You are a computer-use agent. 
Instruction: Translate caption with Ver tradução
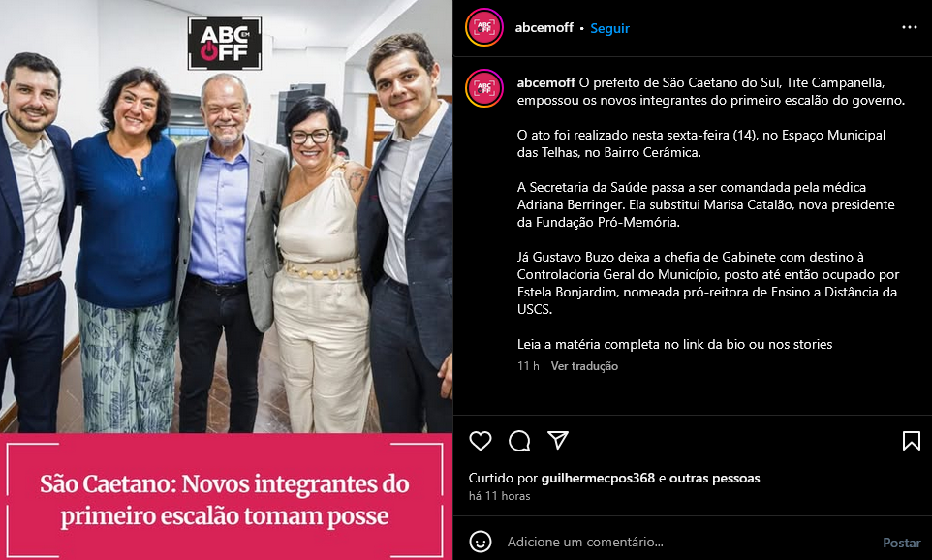pyautogui.click(x=584, y=366)
